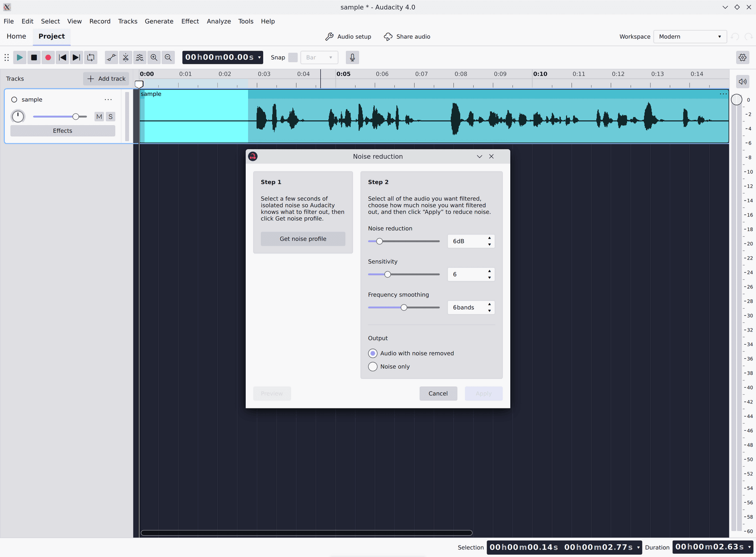756x557 pixels.
Task: Click the spectral view tool icon
Action: pyautogui.click(x=140, y=58)
